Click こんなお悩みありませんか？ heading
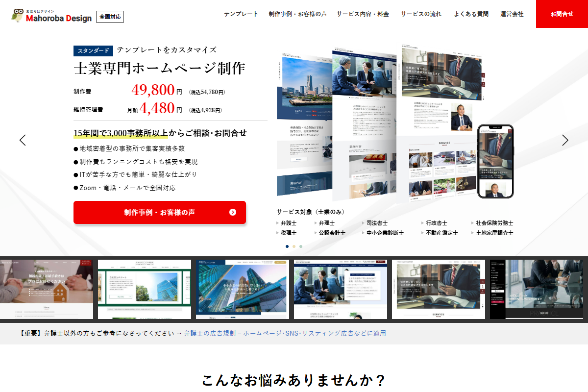 294,380
